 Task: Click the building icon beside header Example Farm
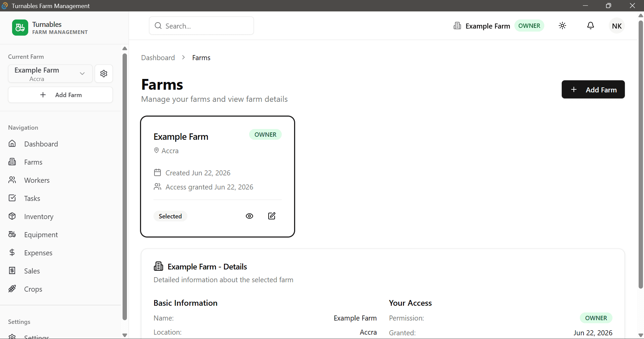457,26
